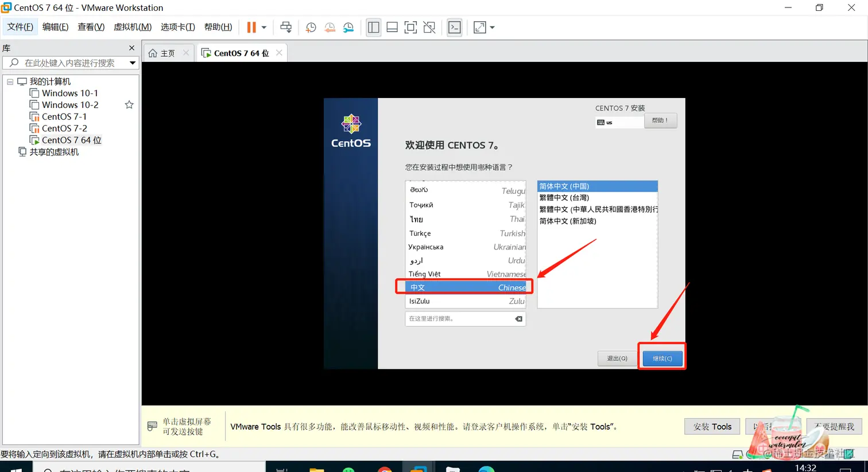Toggle Unity mode icon
Screen dimensions: 868x472
(x=429, y=27)
